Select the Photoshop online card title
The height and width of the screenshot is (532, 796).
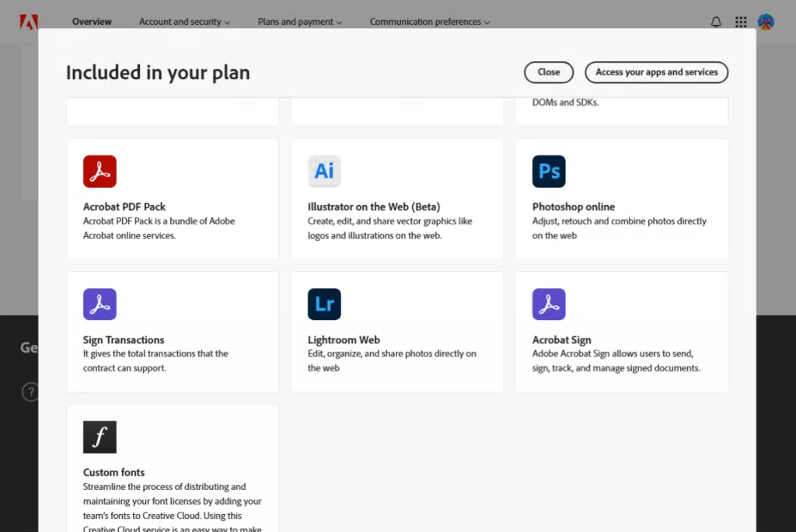[x=573, y=207]
